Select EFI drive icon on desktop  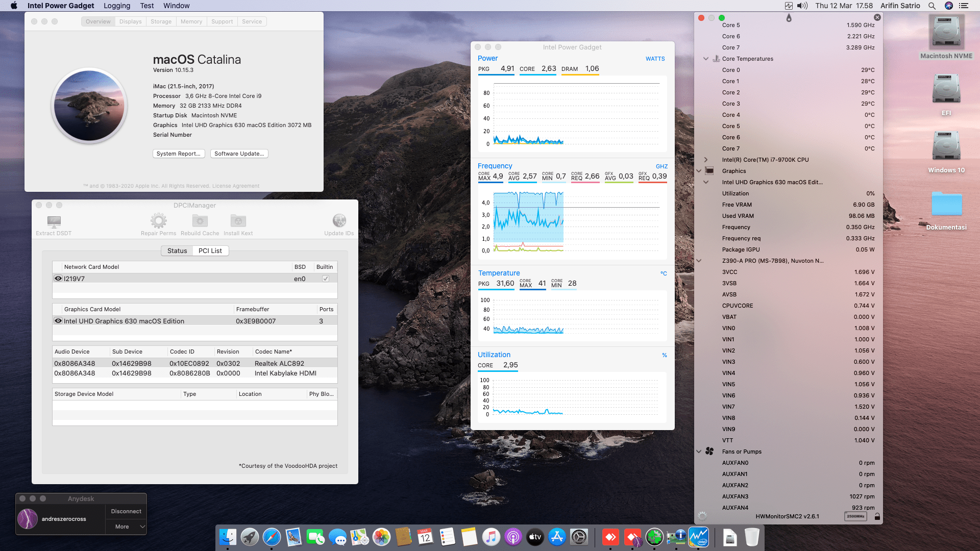pyautogui.click(x=946, y=88)
